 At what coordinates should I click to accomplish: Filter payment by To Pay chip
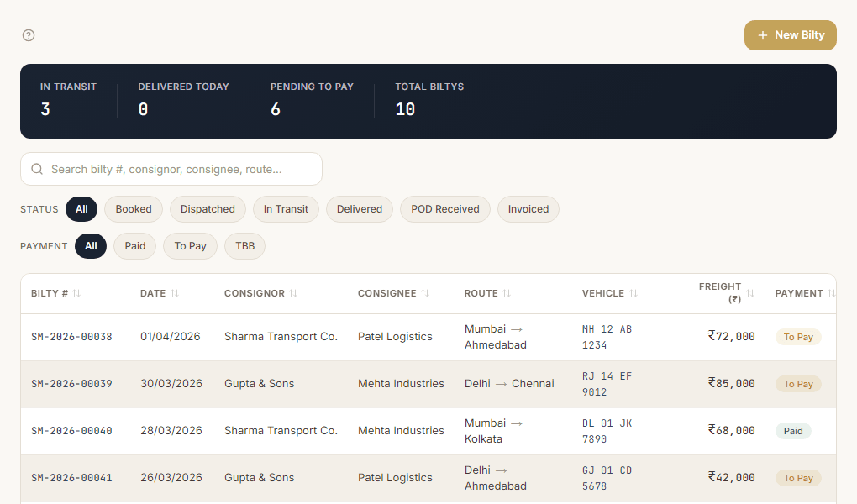(190, 246)
